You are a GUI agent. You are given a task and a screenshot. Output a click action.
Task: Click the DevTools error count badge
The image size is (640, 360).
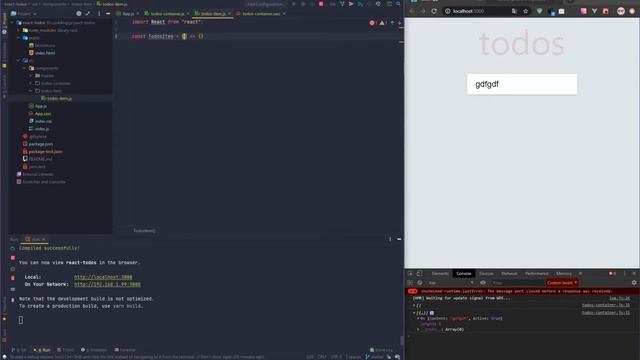tap(612, 273)
